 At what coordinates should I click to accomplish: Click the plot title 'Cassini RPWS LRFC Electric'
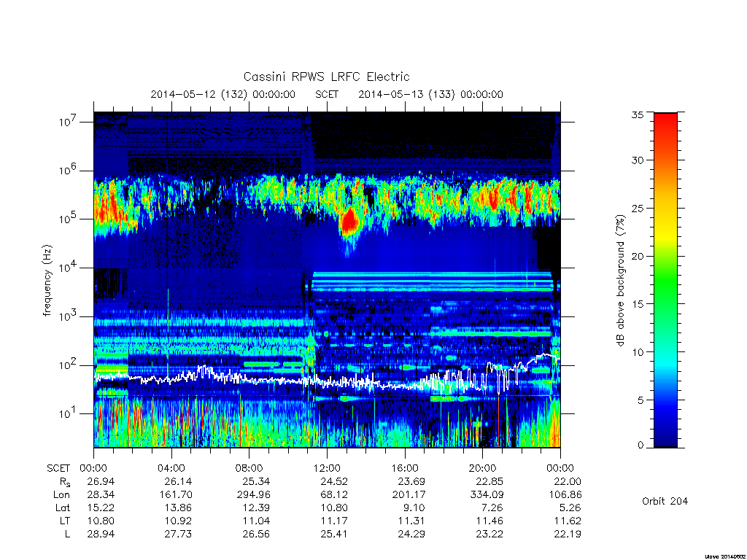point(326,77)
